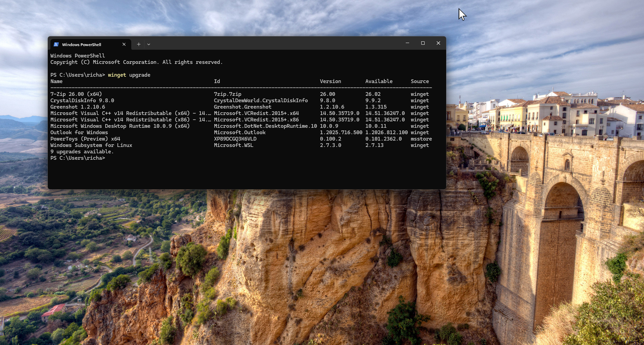Select 'Microsoft Windows Desktop Runtime 10.0.9 (x64)' name
644x345 pixels.
[120, 126]
